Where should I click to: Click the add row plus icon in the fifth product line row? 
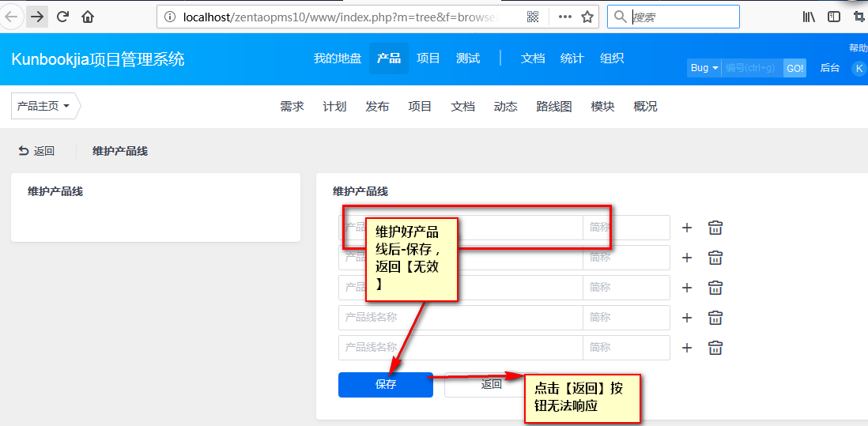(x=687, y=348)
